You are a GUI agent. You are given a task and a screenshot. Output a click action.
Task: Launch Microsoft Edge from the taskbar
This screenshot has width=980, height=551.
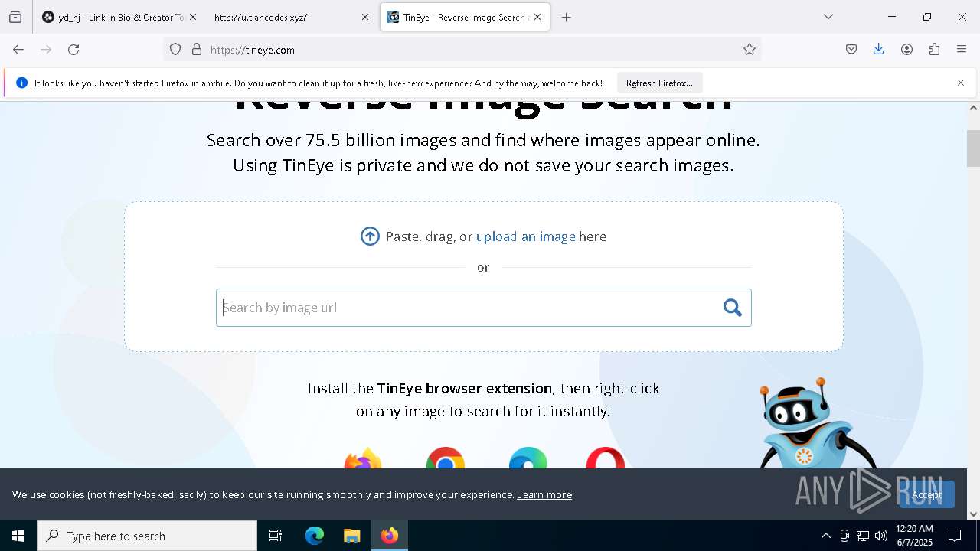[315, 536]
